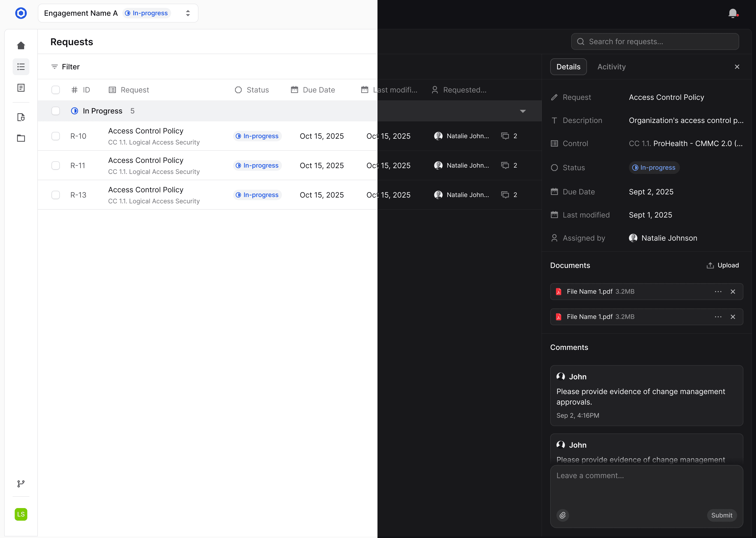
Task: Open status badge dropdown for R-13
Action: click(x=257, y=195)
